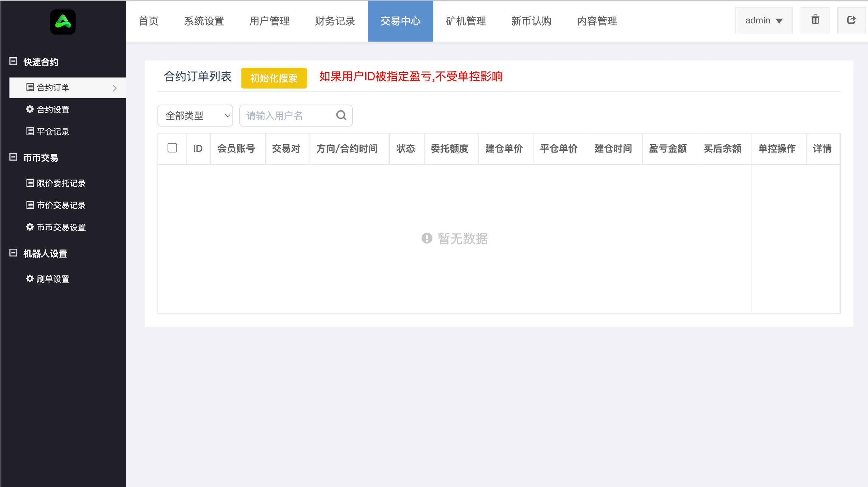This screenshot has height=487, width=868.
Task: Open 平仓记录 in the sidebar
Action: [68, 131]
